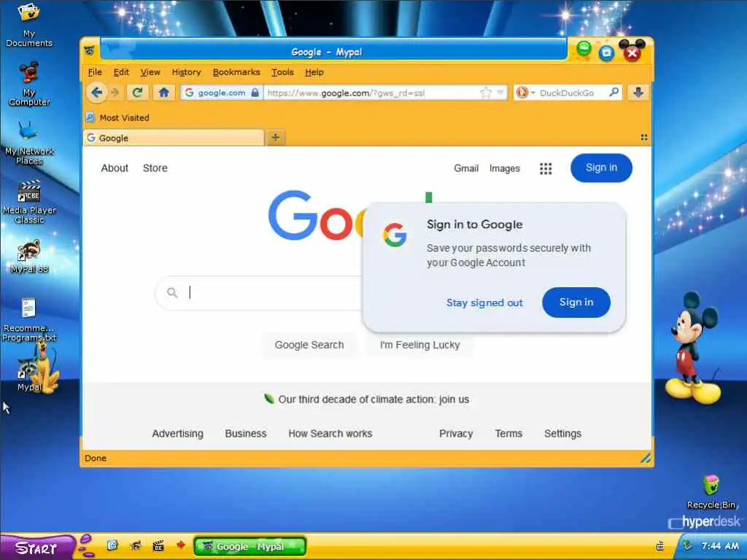
Task: Select the Google tab
Action: click(x=174, y=138)
